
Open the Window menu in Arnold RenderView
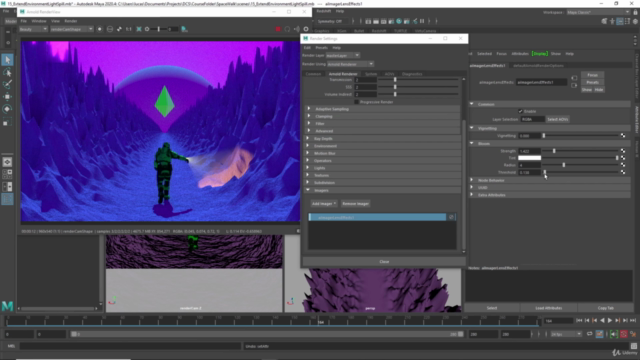point(39,21)
